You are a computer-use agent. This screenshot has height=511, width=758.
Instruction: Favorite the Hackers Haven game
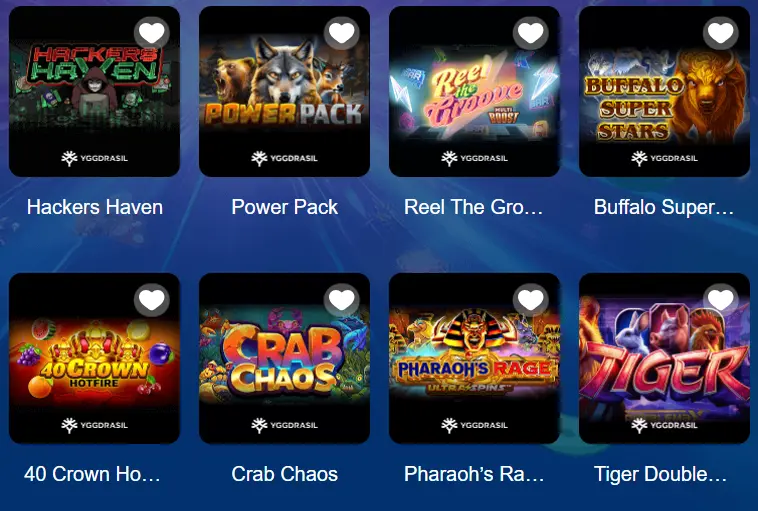pyautogui.click(x=152, y=33)
